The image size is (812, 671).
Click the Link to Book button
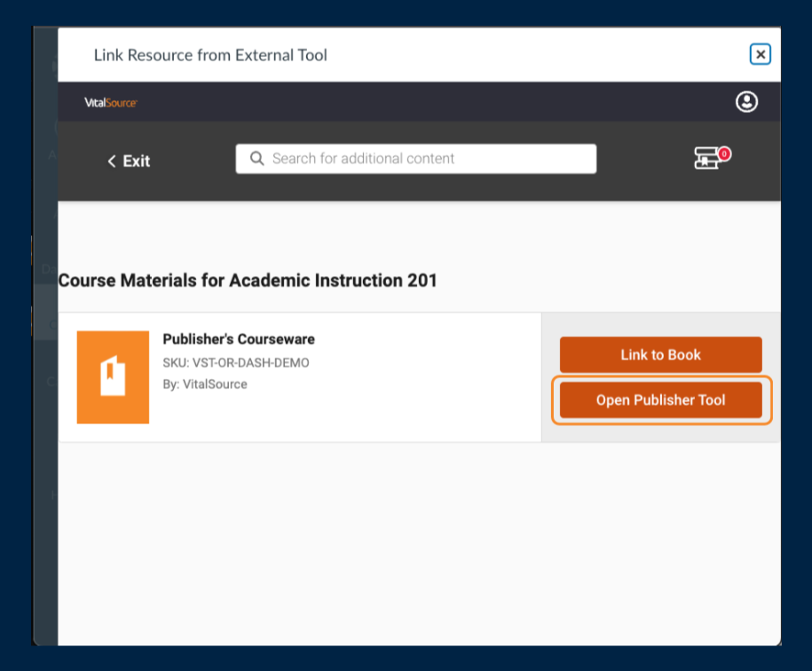tap(661, 355)
